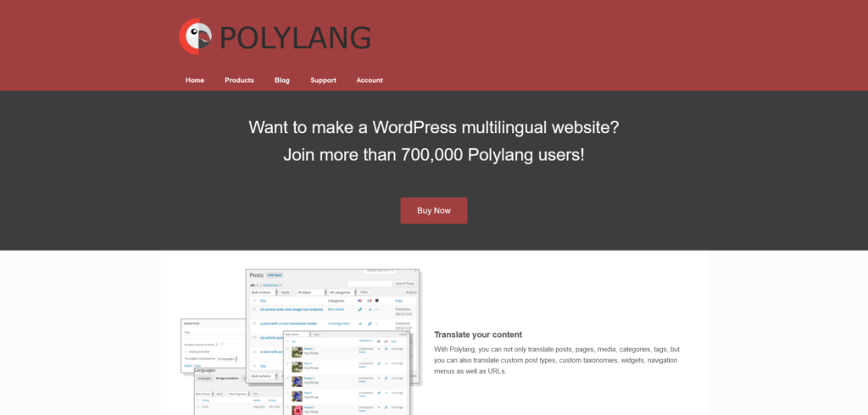Click the search field beside Search Posts

370,283
